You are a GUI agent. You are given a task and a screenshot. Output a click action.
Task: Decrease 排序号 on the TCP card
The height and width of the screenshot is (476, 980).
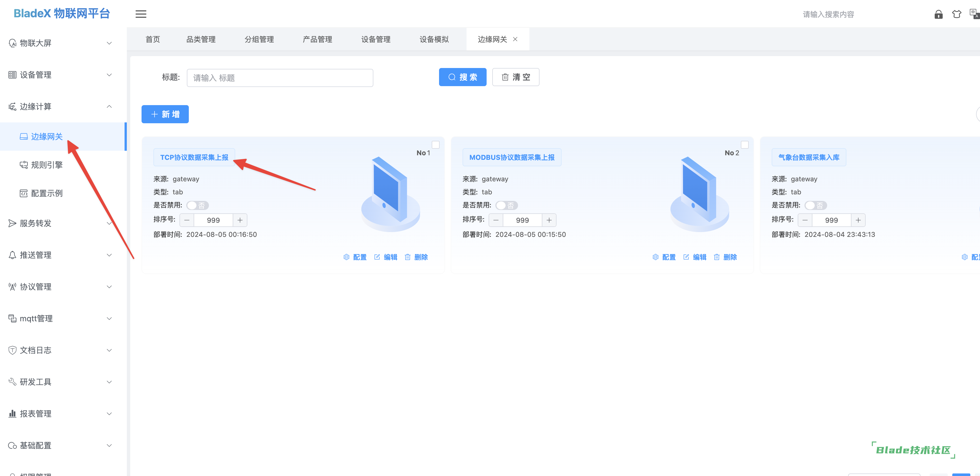[187, 220]
